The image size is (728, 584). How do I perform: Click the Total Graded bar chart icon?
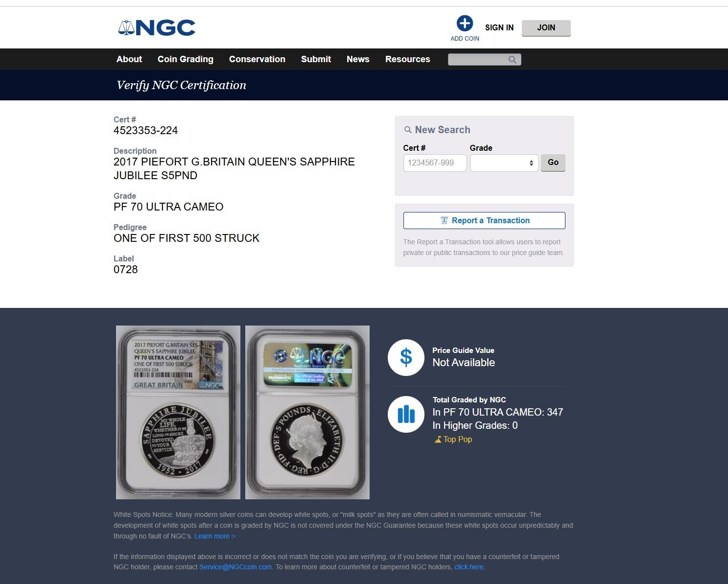pyautogui.click(x=406, y=414)
